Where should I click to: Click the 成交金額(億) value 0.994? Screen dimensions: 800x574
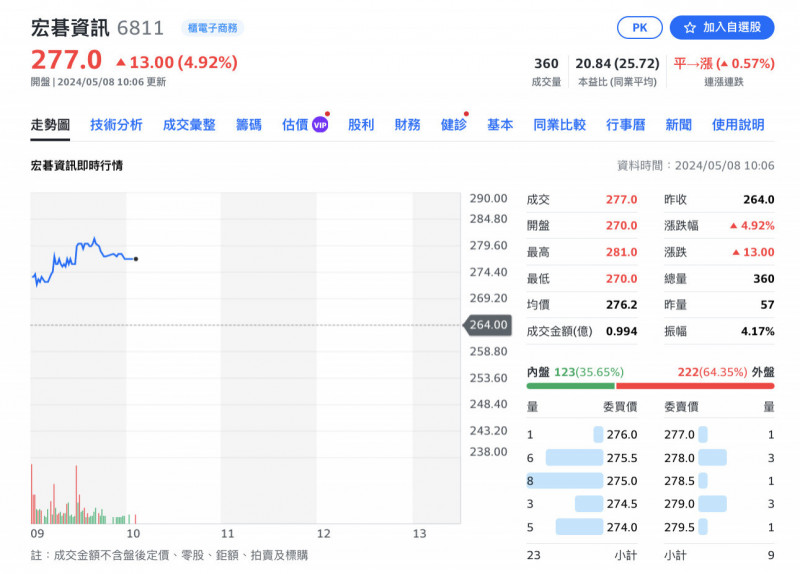tap(621, 331)
